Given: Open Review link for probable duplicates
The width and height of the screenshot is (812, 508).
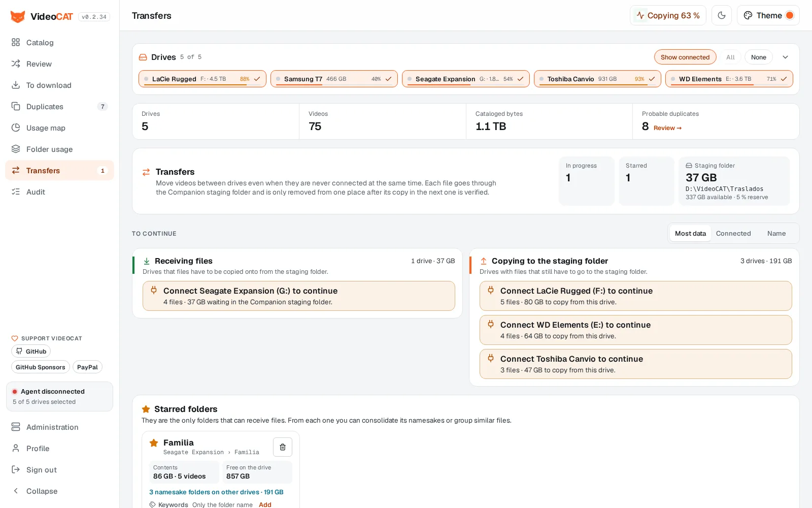Looking at the screenshot, I should pos(667,128).
